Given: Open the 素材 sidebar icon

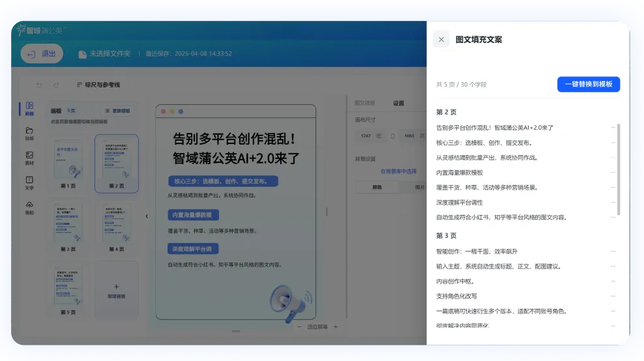Looking at the screenshot, I should (x=29, y=158).
